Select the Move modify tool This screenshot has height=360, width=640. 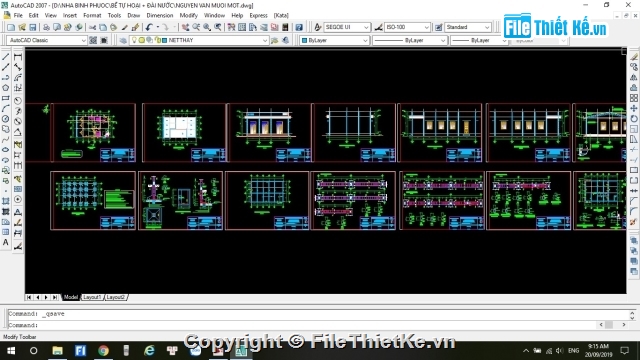click(633, 108)
